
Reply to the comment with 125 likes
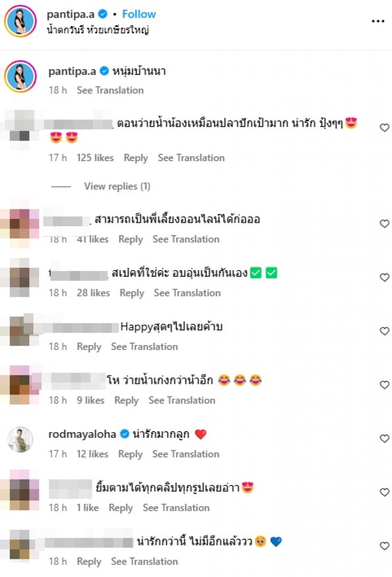point(136,158)
